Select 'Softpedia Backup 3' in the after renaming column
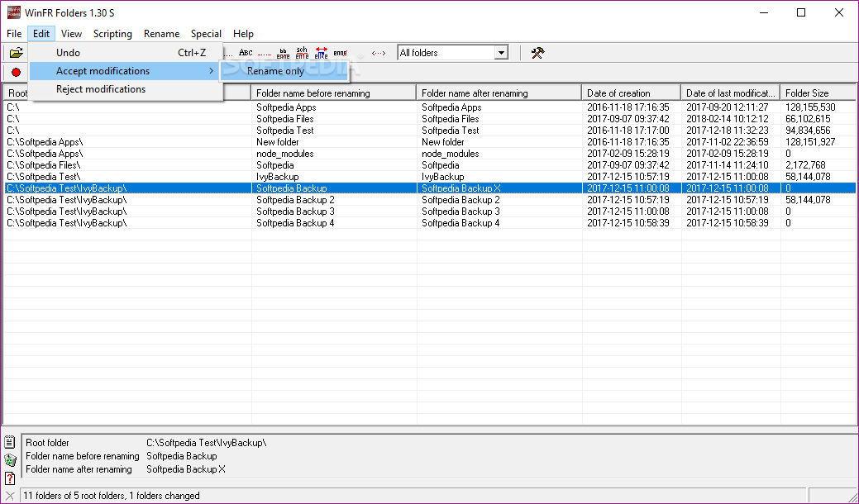Viewport: 859px width, 504px height. pos(461,212)
